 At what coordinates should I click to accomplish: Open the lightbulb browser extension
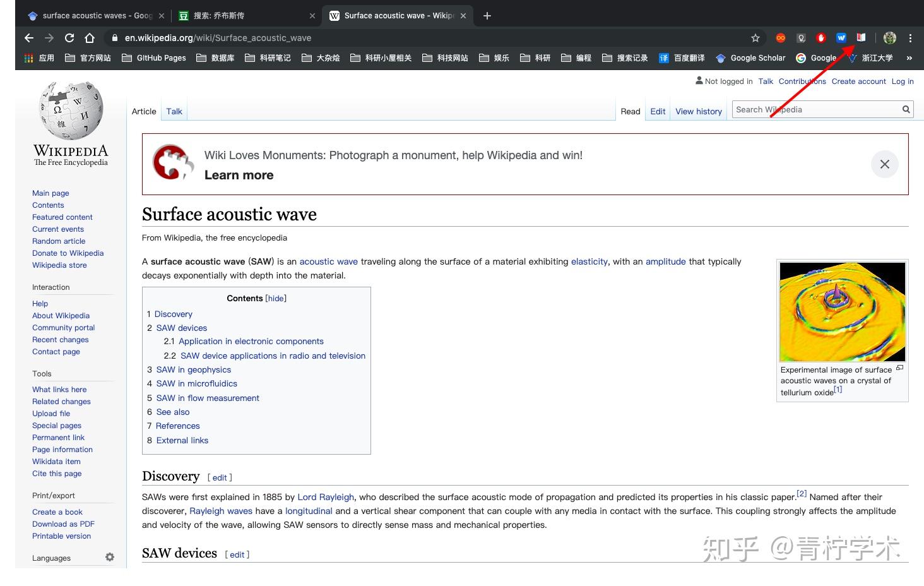[801, 38]
